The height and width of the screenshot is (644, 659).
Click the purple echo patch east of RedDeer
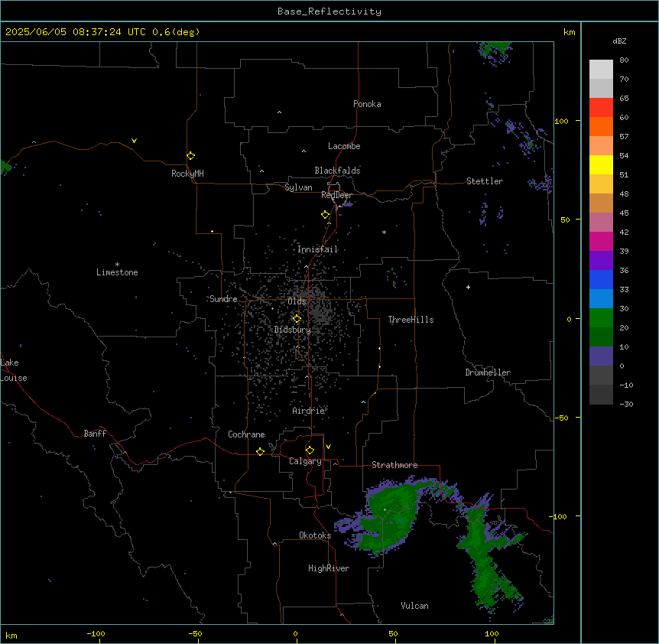coord(347,204)
